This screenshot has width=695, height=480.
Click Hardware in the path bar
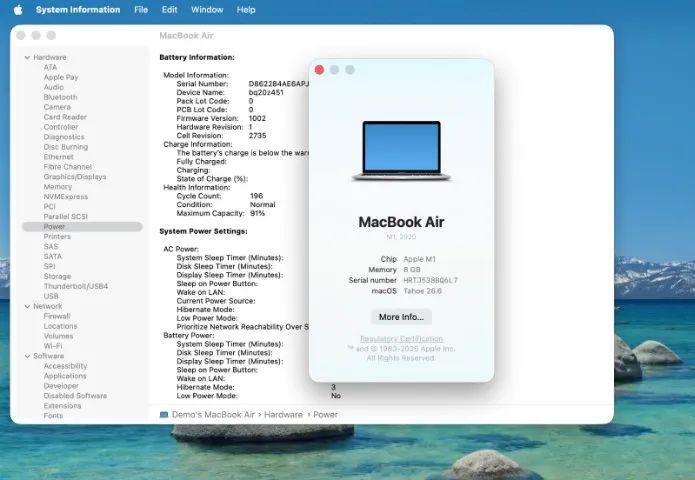[x=283, y=415]
